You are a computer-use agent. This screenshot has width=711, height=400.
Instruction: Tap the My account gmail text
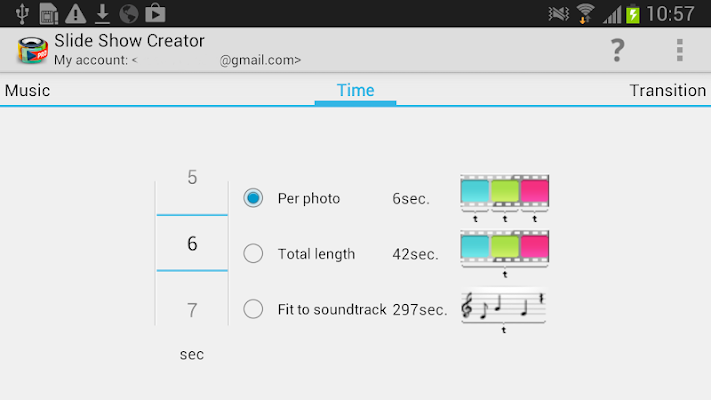(177, 60)
